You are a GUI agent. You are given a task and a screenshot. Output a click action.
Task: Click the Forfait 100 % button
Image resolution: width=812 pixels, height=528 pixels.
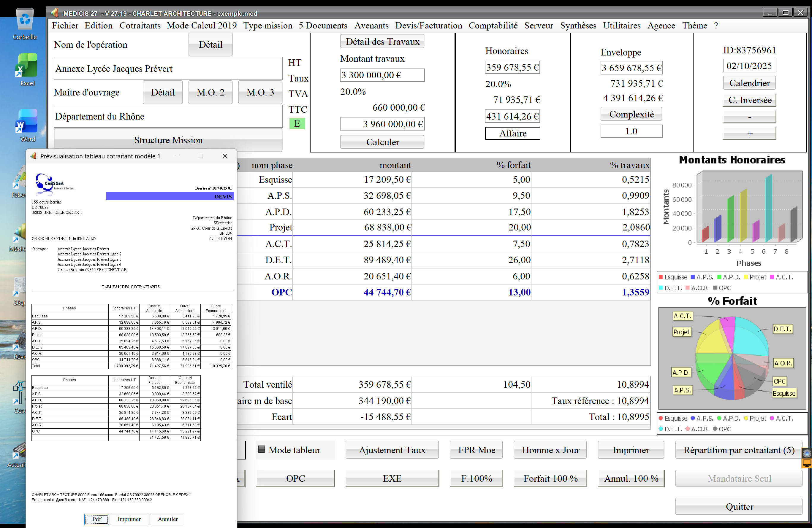click(x=550, y=478)
